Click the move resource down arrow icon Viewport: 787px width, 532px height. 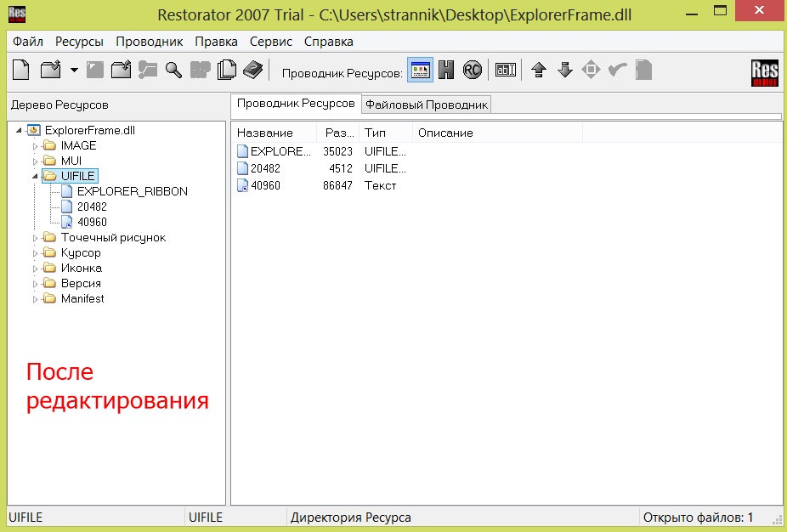pos(564,71)
